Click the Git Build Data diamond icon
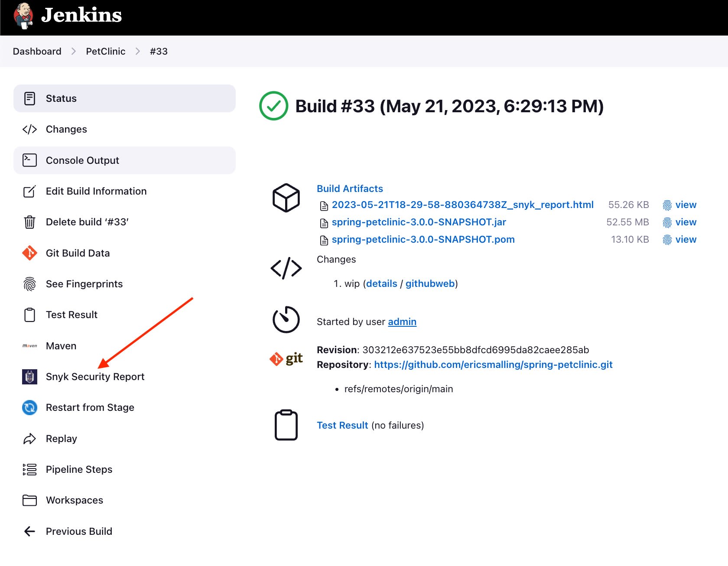The image size is (728, 566). pos(29,253)
